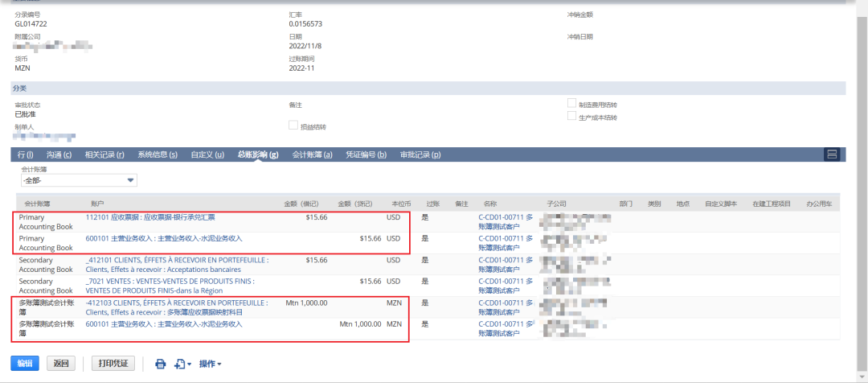Open account link 112101 应收票据-银行承兑汇票
Screen dimensions: 868x383
(x=150, y=217)
